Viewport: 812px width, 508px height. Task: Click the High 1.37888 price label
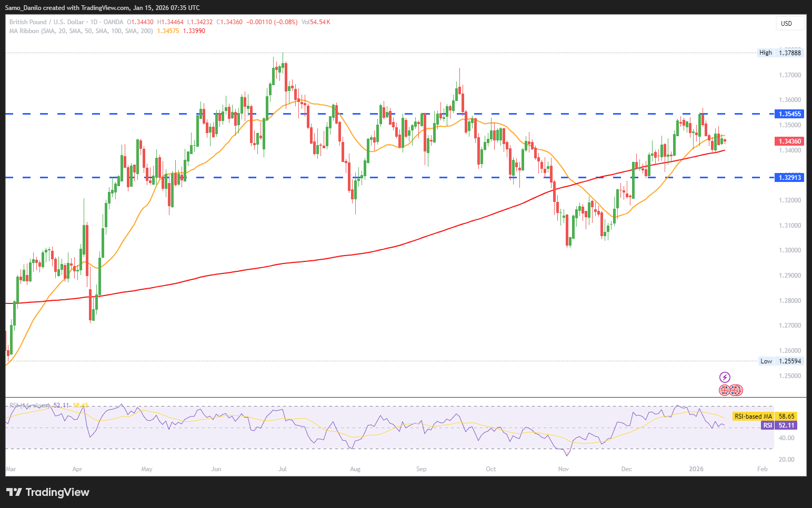(x=780, y=53)
